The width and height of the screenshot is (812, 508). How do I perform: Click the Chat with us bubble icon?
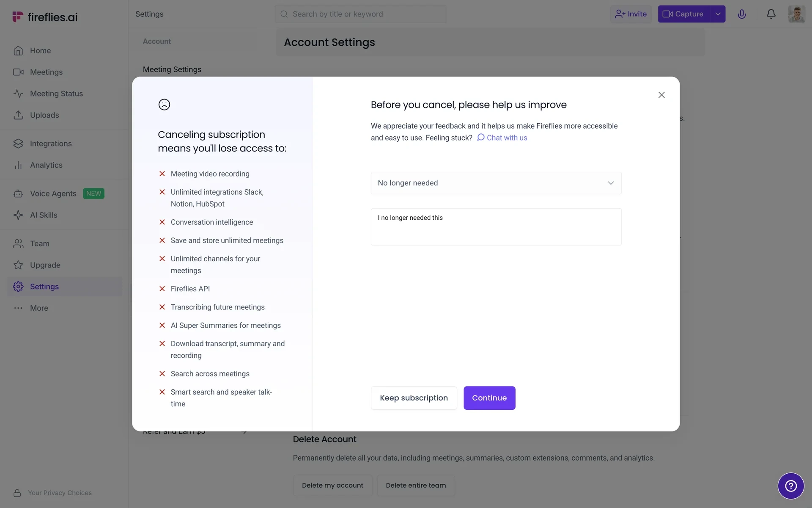(x=481, y=137)
